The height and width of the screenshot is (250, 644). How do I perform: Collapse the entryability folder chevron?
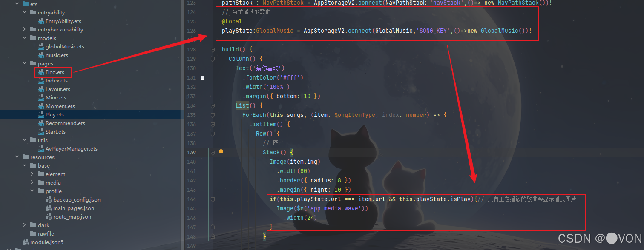tap(25, 12)
